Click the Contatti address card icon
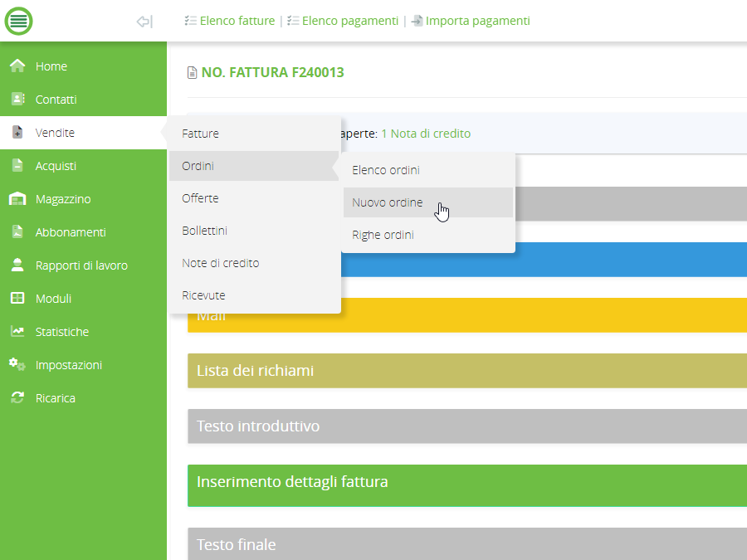This screenshot has width=747, height=560. tap(17, 100)
